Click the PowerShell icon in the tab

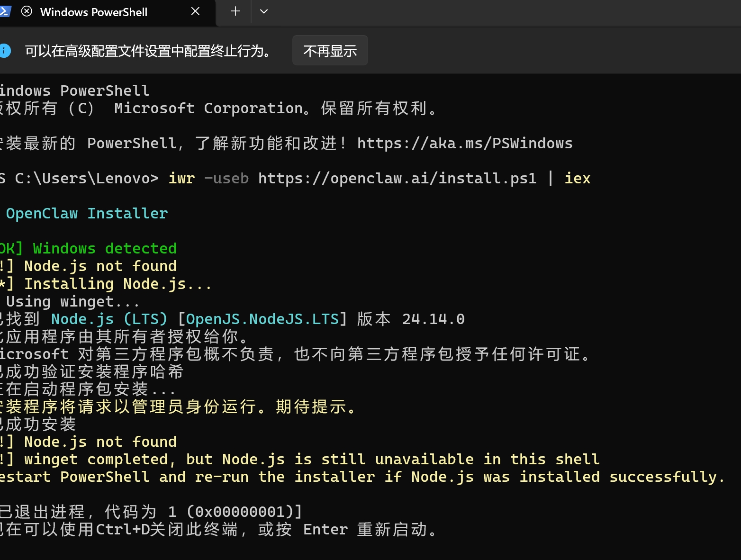pos(5,11)
